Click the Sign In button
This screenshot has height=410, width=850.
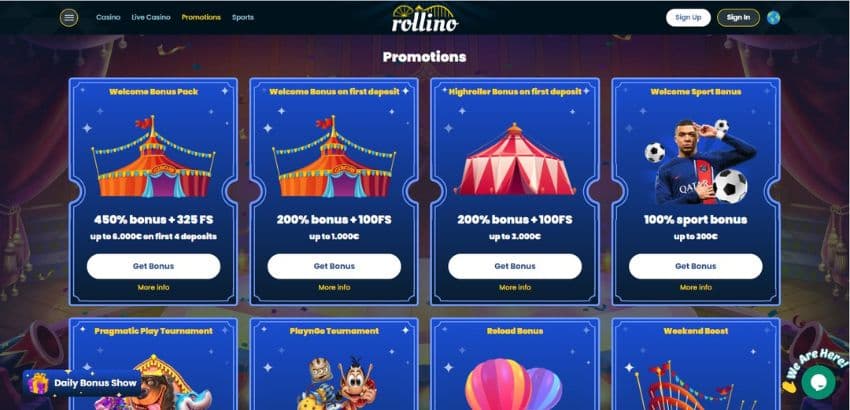pos(738,18)
